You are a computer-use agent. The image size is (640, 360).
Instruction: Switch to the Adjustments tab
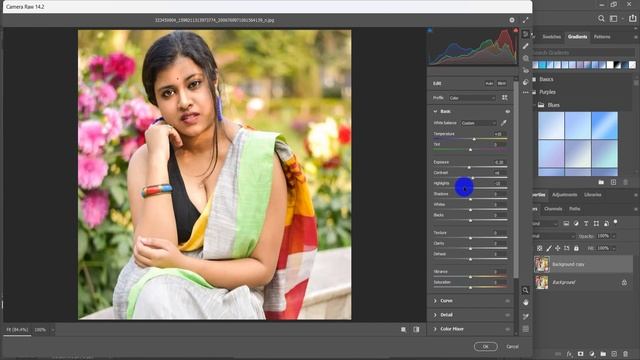pyautogui.click(x=564, y=195)
